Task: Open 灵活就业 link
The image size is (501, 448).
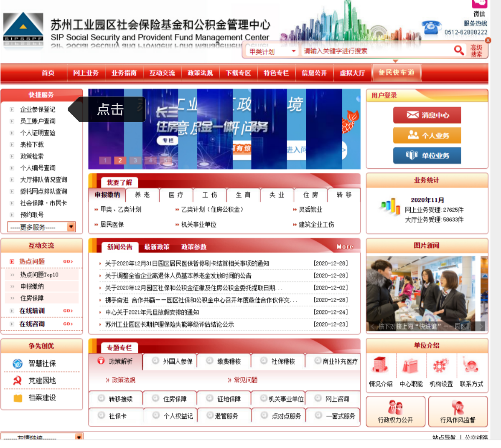Action: (310, 210)
